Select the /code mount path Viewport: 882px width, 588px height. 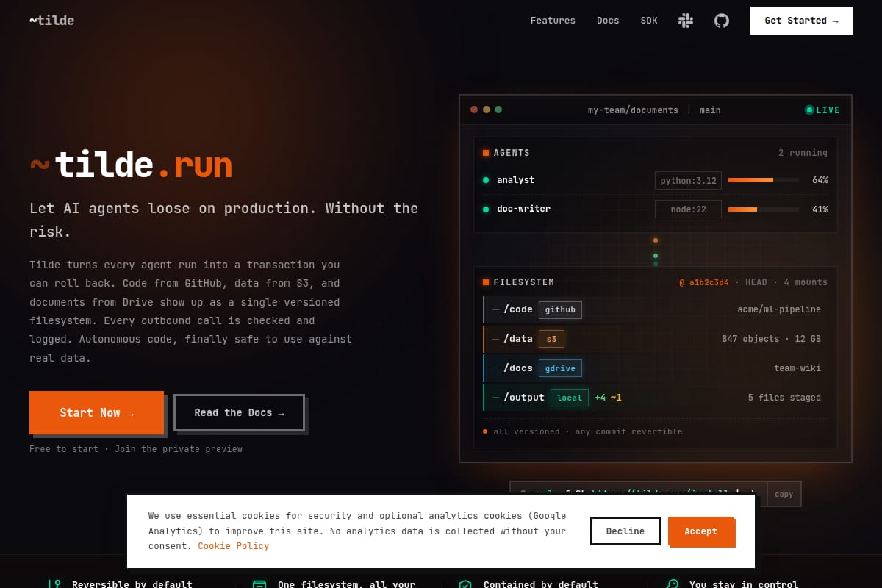518,309
